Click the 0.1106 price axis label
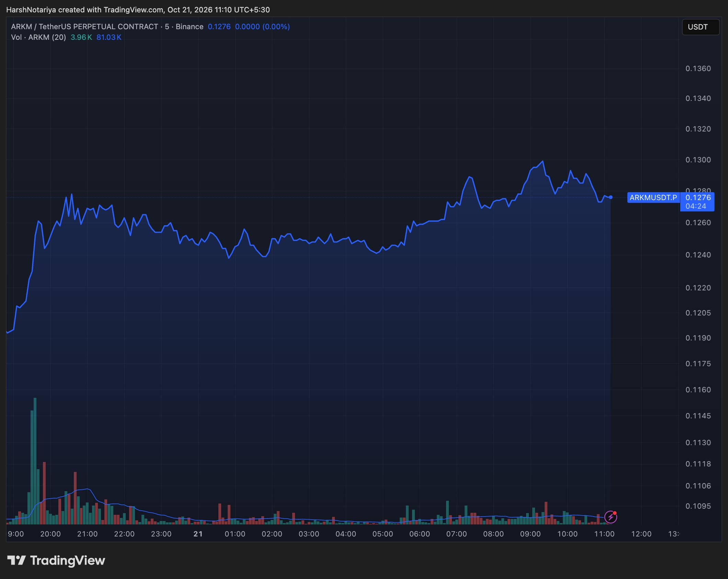This screenshot has height=579, width=728. point(698,486)
